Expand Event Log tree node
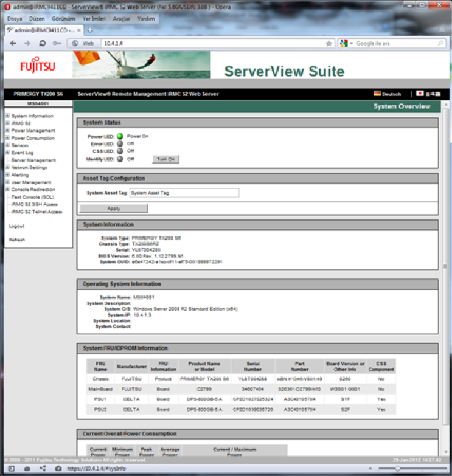452x476 pixels. click(x=7, y=153)
